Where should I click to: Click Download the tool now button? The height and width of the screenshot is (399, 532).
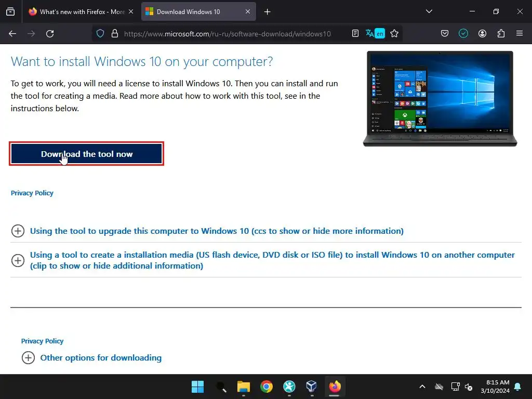pos(87,154)
